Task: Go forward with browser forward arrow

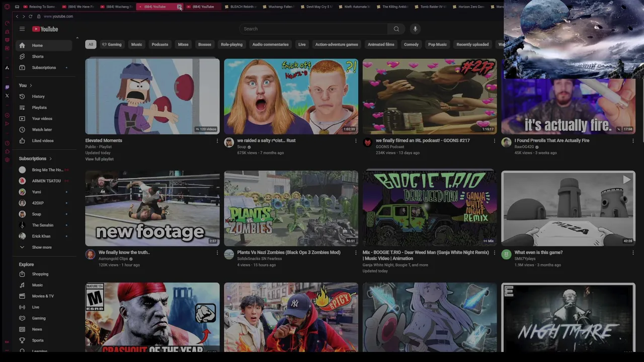Action: (x=24, y=17)
